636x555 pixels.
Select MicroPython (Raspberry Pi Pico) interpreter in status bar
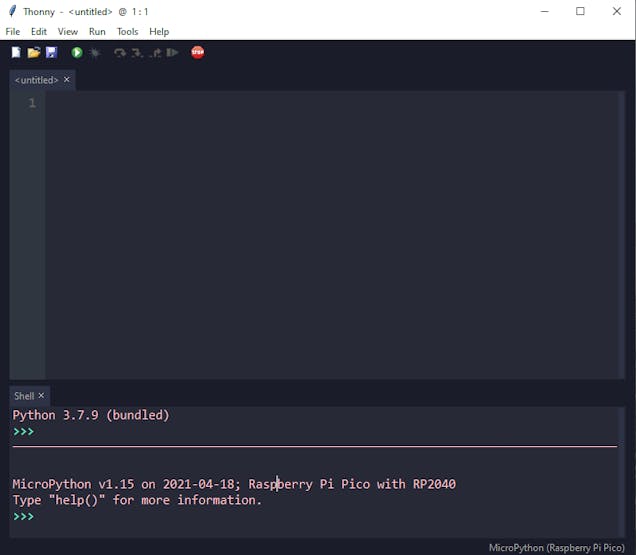556,548
